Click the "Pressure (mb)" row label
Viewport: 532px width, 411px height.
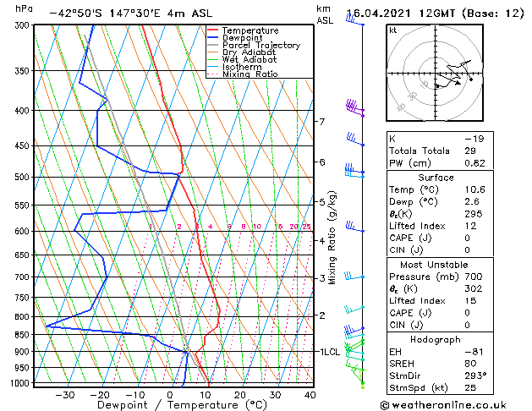pyautogui.click(x=424, y=277)
